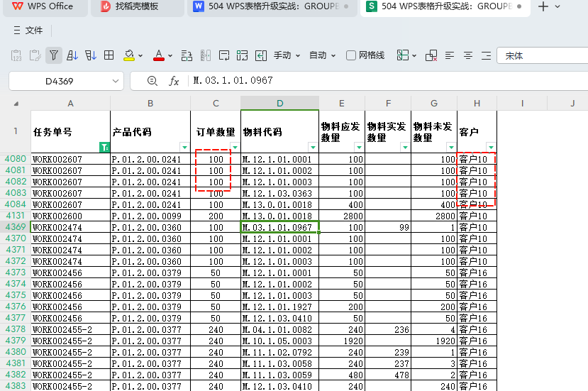Image resolution: width=588 pixels, height=391 pixels.
Task: Apply yellow fill color bucket
Action: pyautogui.click(x=129, y=55)
